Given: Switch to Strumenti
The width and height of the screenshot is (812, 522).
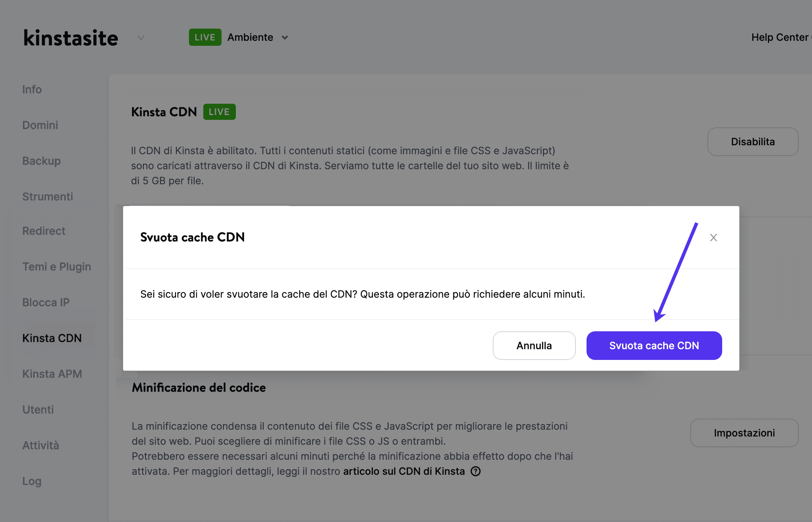Looking at the screenshot, I should coord(48,196).
